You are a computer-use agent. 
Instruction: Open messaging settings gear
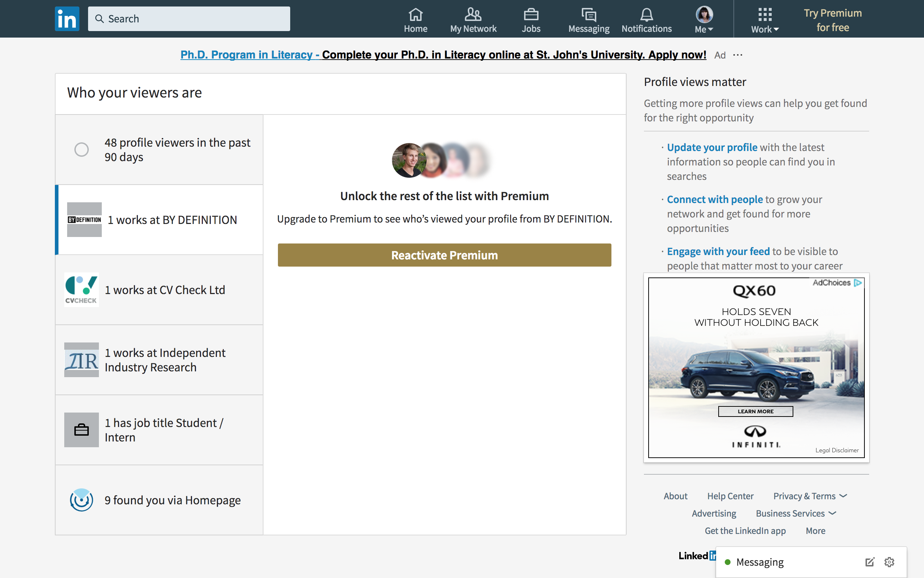pos(890,562)
